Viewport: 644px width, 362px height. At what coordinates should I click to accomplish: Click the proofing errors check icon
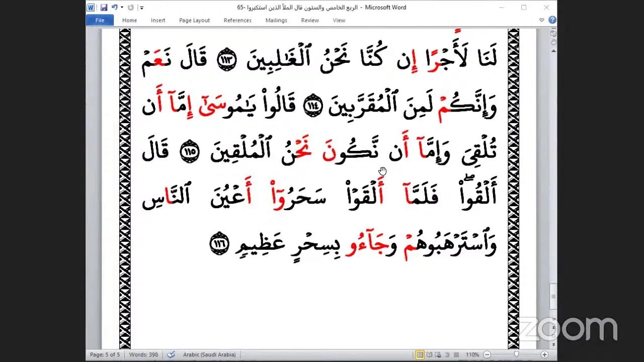pos(171,354)
